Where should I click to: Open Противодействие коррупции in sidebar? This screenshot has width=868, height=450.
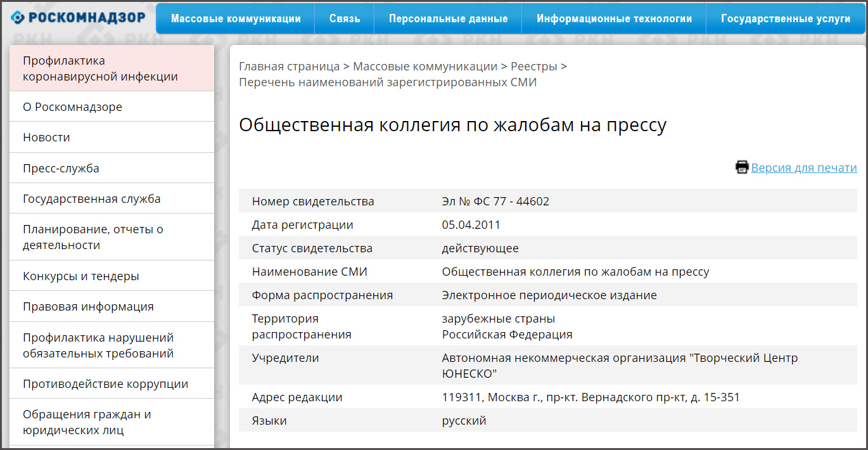click(x=112, y=383)
